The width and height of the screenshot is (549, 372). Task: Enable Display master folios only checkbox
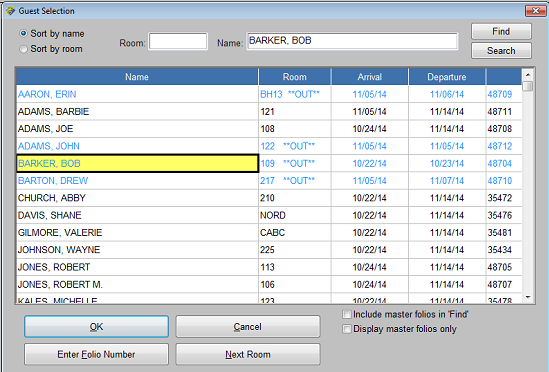point(347,329)
